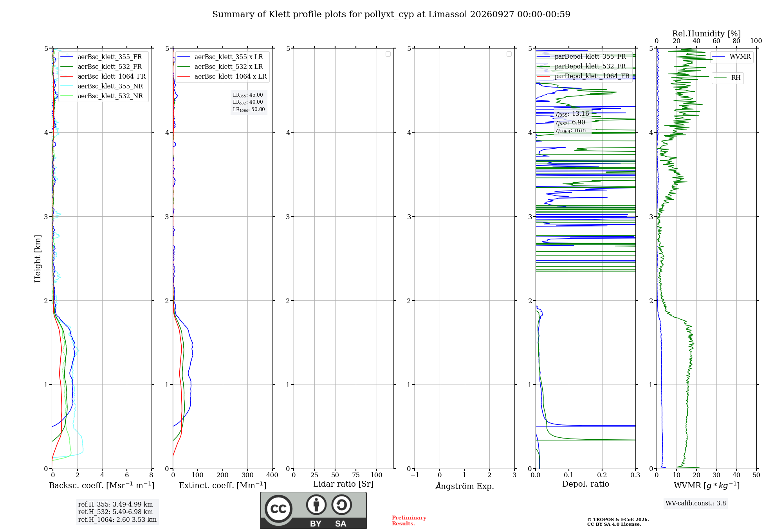The height and width of the screenshot is (532, 783).
Task: Click the red aerBsc_klett_1064_FR legend line
Action: [x=67, y=77]
